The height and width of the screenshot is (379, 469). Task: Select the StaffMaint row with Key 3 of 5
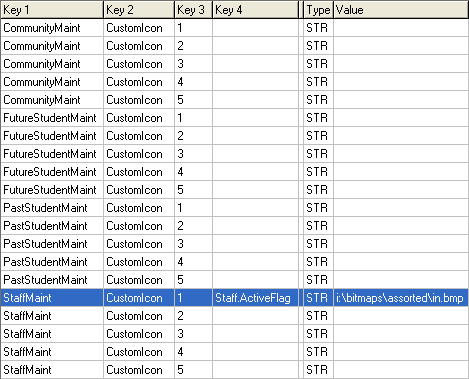[x=234, y=370]
